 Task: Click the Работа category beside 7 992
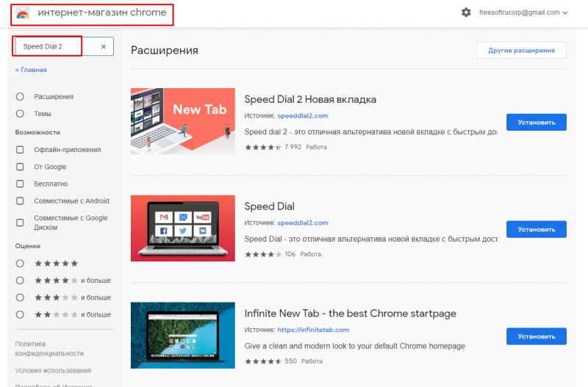pyautogui.click(x=316, y=147)
